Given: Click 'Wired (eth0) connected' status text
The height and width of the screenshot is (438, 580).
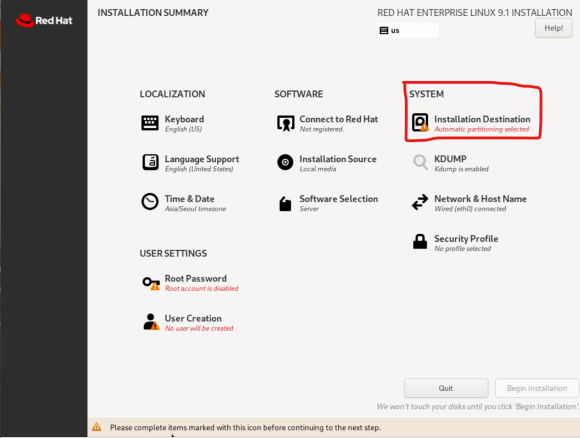Looking at the screenshot, I should tap(470, 209).
